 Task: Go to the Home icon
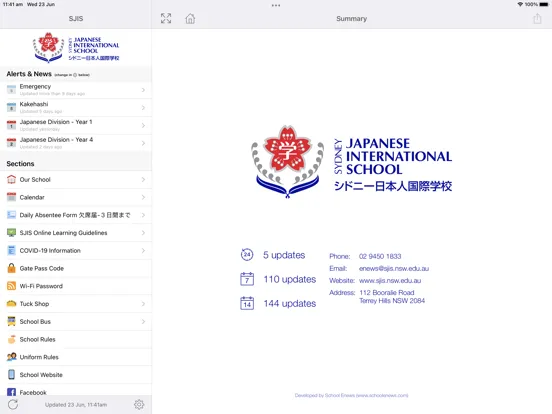[x=190, y=18]
